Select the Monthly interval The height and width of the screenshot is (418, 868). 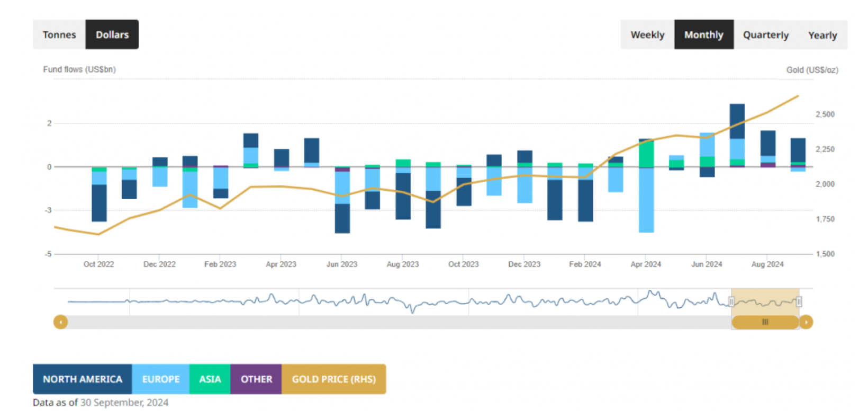704,34
